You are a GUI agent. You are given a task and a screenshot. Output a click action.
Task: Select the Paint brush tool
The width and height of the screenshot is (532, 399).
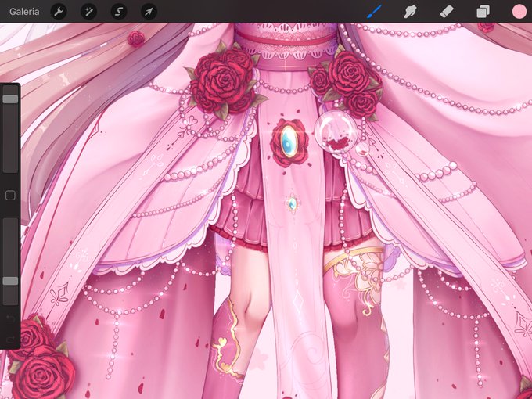click(374, 12)
